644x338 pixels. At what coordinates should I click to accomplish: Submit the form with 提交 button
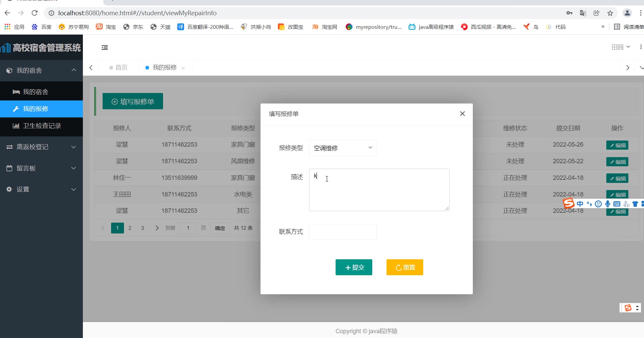click(x=354, y=267)
